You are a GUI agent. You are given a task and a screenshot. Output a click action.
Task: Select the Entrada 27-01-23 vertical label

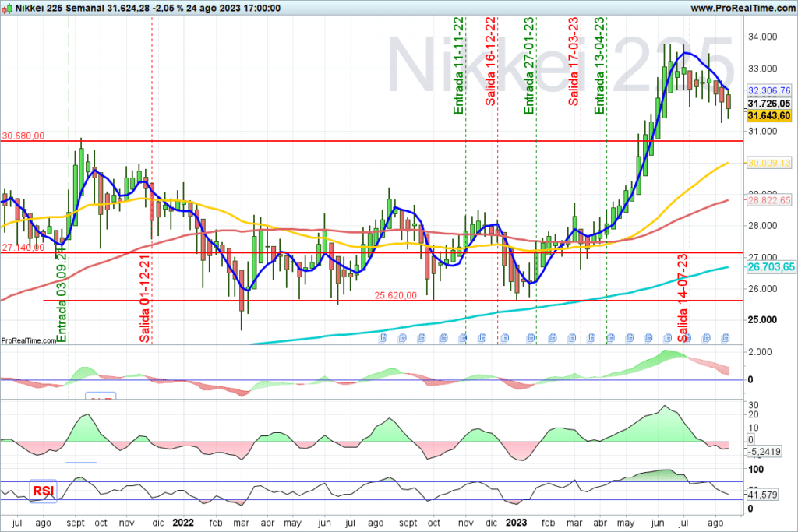tap(529, 65)
